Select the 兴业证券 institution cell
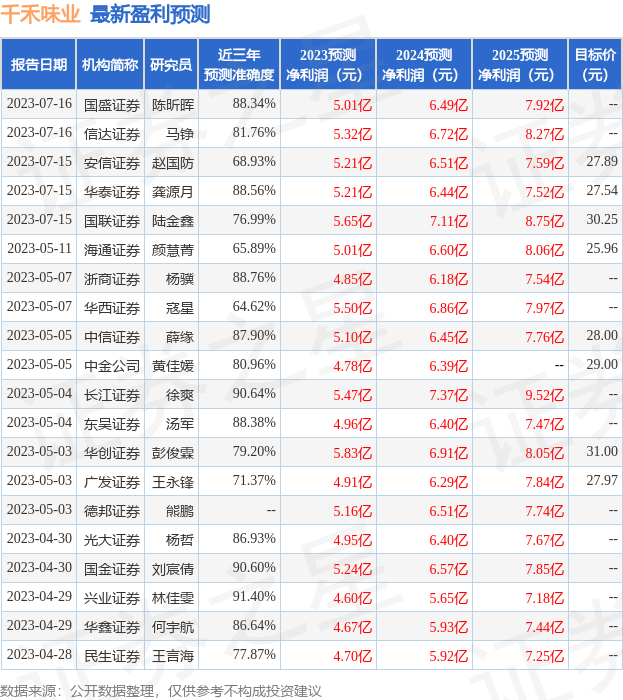 click(x=112, y=599)
